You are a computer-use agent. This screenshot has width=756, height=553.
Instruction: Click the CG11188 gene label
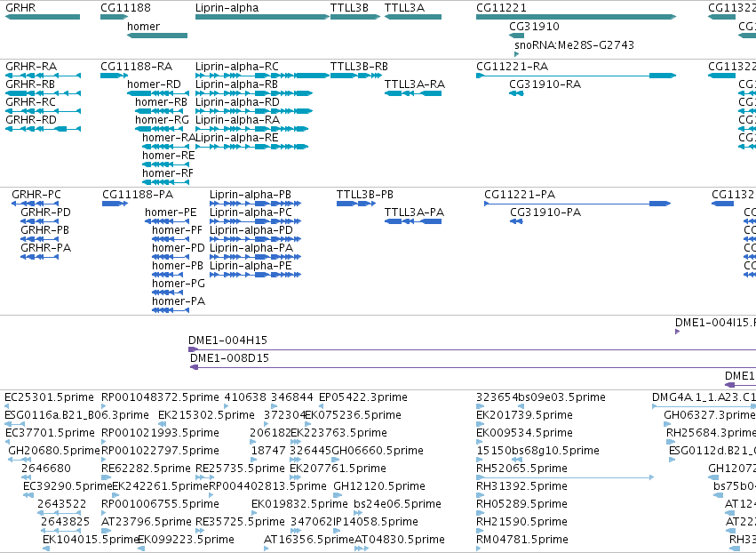125,8
